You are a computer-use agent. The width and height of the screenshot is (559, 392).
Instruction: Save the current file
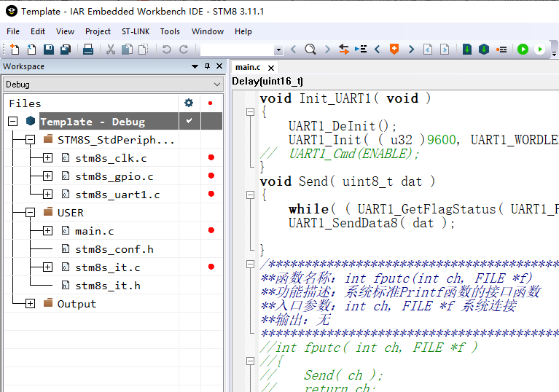pyautogui.click(x=49, y=49)
